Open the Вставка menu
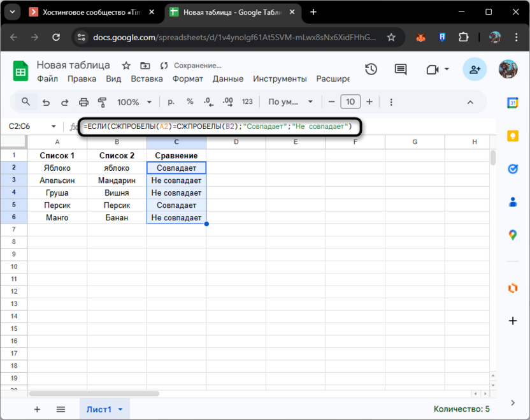Image resolution: width=530 pixels, height=420 pixels. 147,79
